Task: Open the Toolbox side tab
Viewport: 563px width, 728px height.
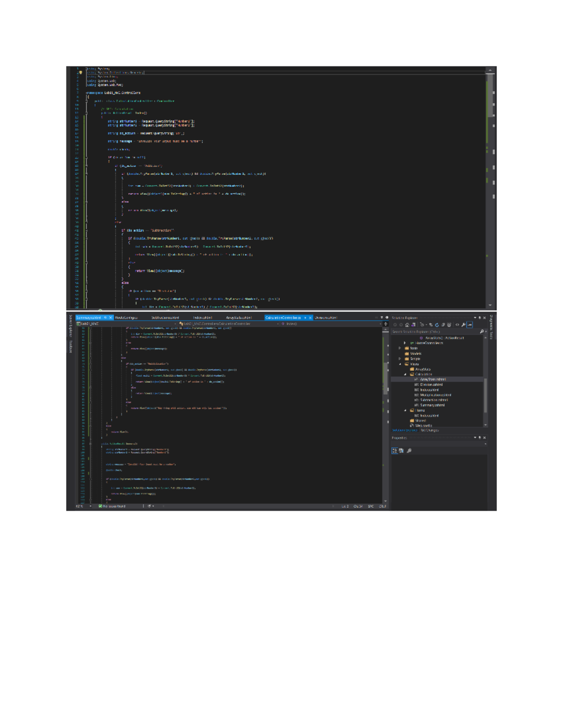Action: click(x=71, y=346)
